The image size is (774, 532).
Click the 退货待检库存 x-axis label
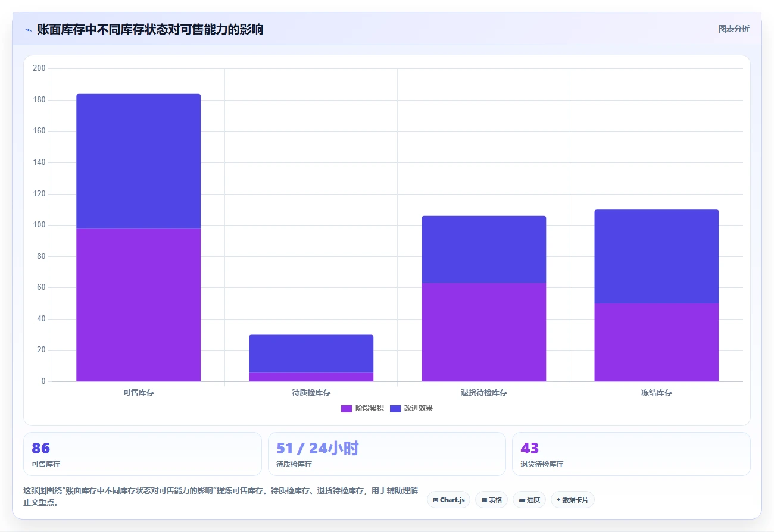coord(484,393)
